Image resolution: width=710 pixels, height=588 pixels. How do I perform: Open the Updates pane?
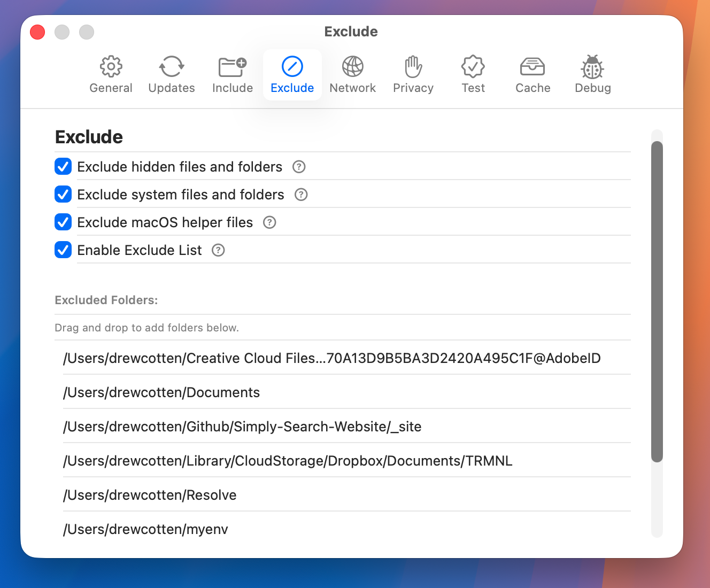click(x=171, y=74)
